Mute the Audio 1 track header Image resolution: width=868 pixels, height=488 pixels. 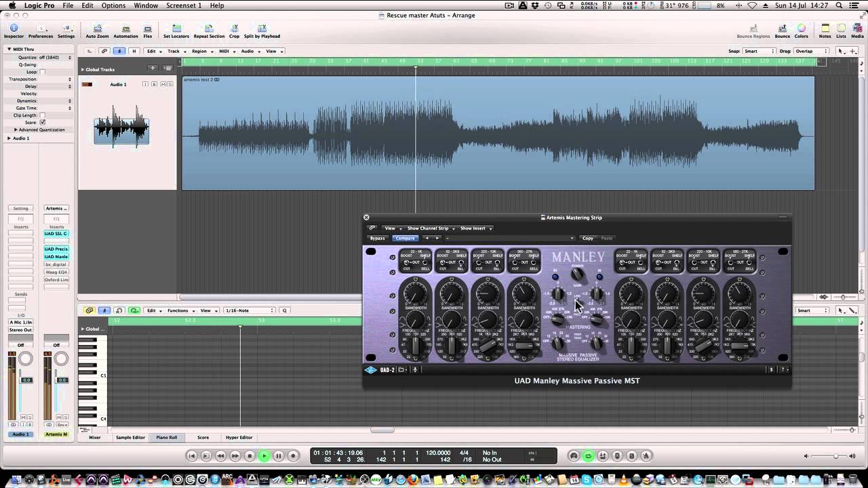pyautogui.click(x=162, y=84)
